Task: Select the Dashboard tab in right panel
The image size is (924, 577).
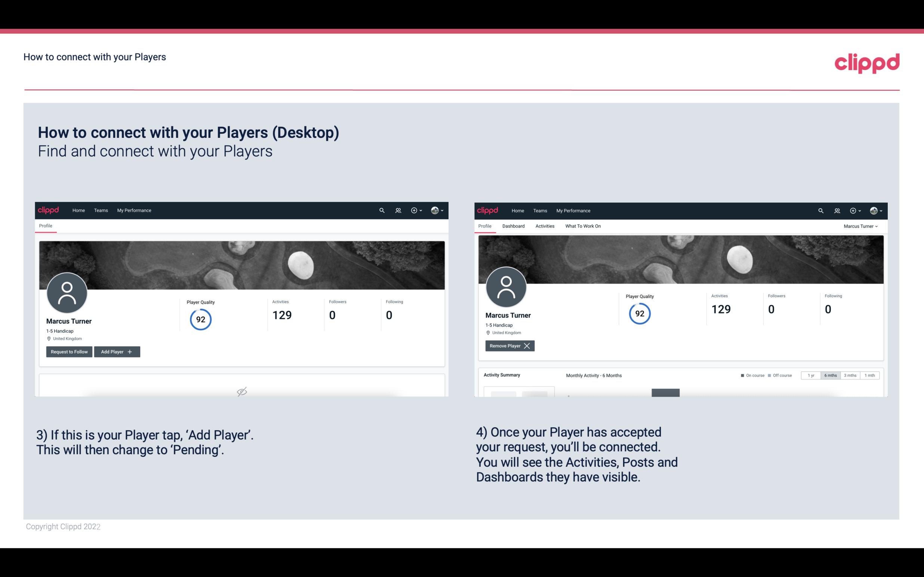Action: coord(514,226)
